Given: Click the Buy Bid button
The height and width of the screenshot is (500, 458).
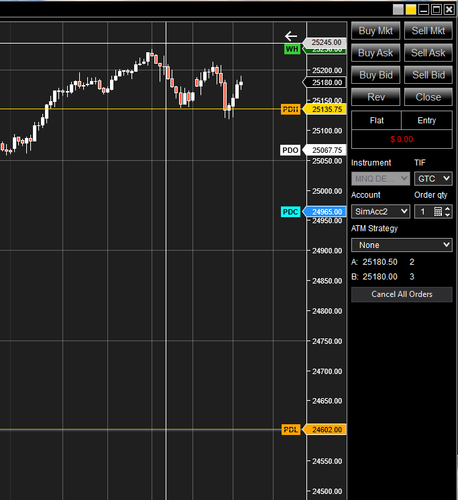Looking at the screenshot, I should [x=375, y=75].
